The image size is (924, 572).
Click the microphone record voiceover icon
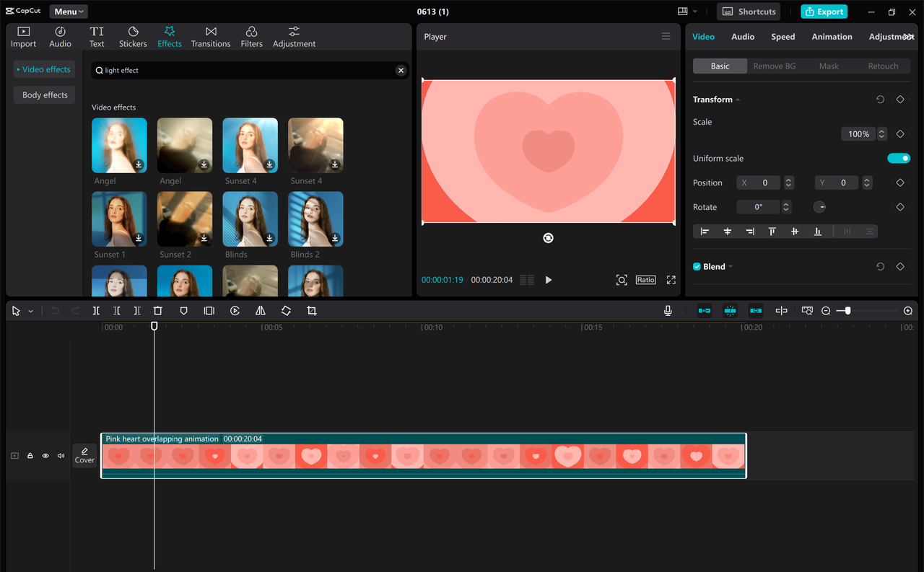667,310
